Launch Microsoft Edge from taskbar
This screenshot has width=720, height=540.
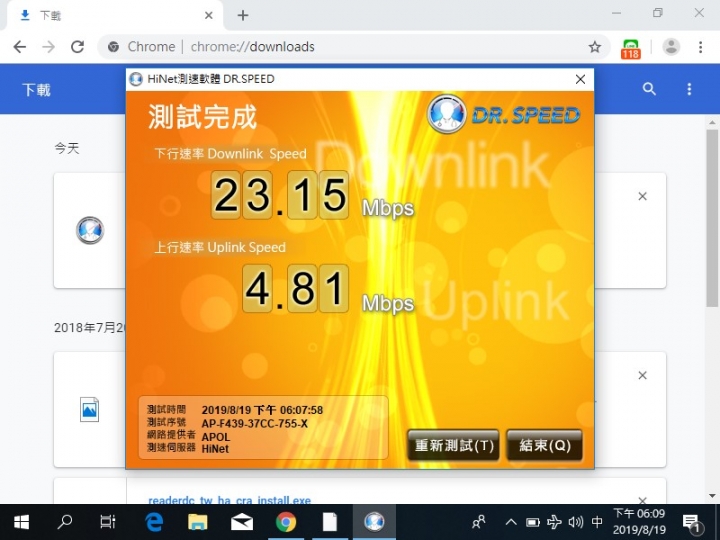(154, 522)
